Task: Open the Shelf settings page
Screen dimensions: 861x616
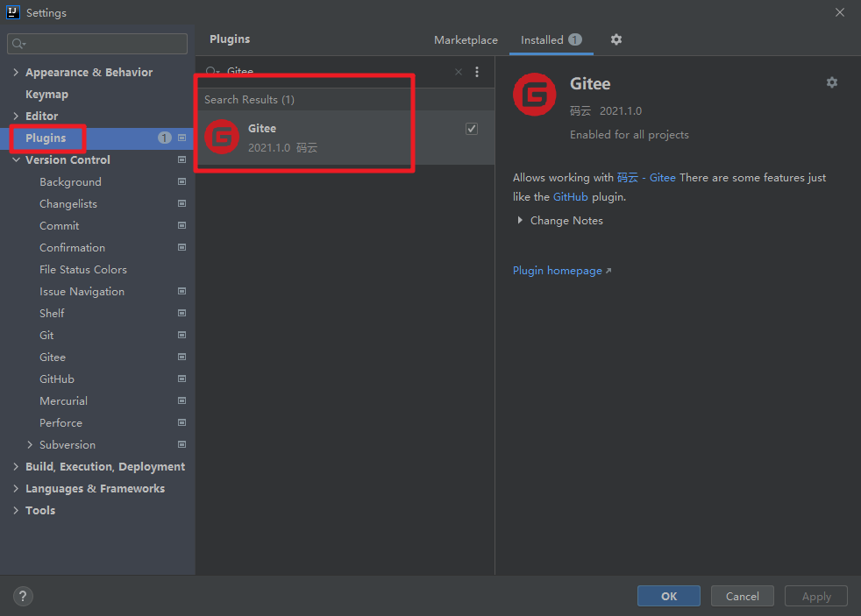Action: [52, 313]
